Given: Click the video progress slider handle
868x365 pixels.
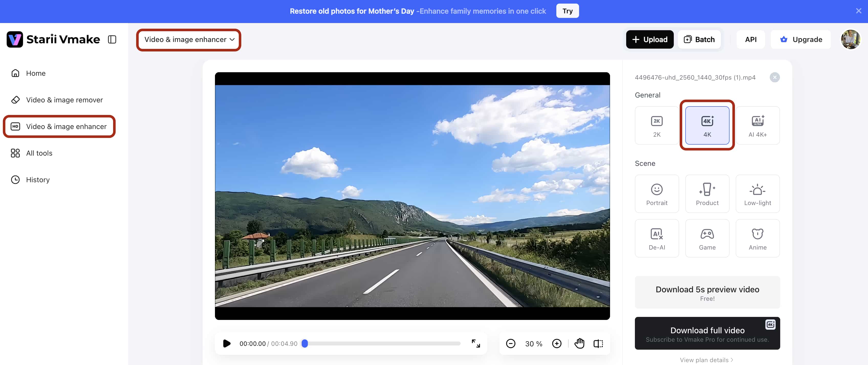Looking at the screenshot, I should tap(305, 343).
